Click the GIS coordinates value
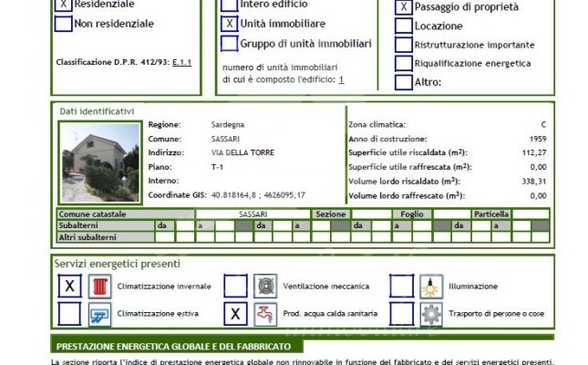The image size is (588, 365). coord(258,195)
